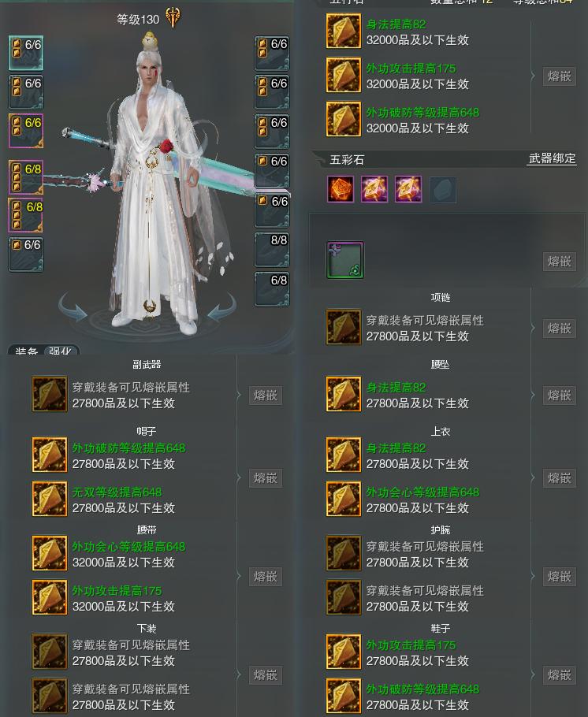Click the emblem icon beside 等级130
The width and height of the screenshot is (588, 717).
(x=173, y=18)
